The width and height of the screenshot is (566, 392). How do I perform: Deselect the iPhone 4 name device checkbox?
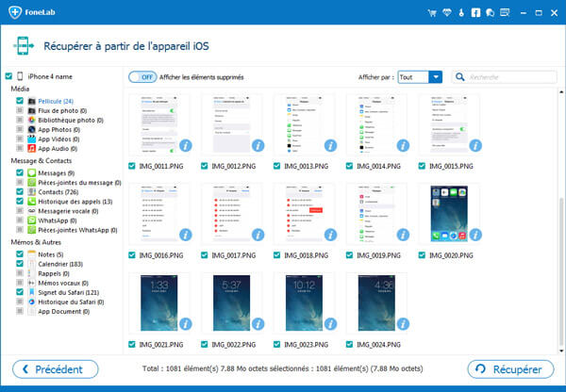coord(8,76)
